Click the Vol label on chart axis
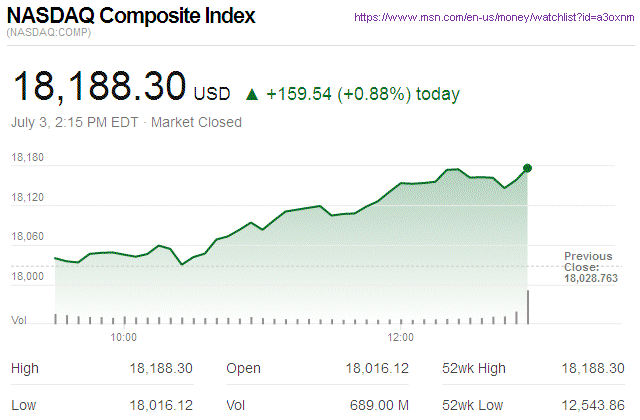The width and height of the screenshot is (640, 420). pos(19,320)
